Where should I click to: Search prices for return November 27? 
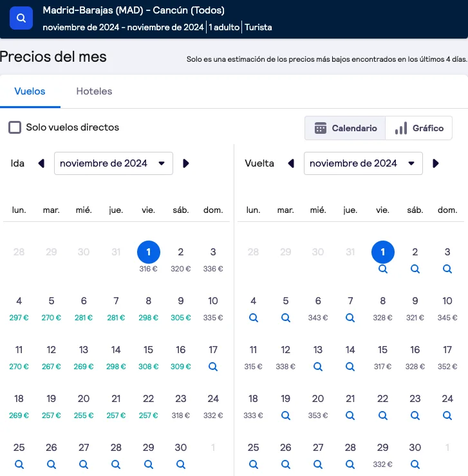coord(318,464)
